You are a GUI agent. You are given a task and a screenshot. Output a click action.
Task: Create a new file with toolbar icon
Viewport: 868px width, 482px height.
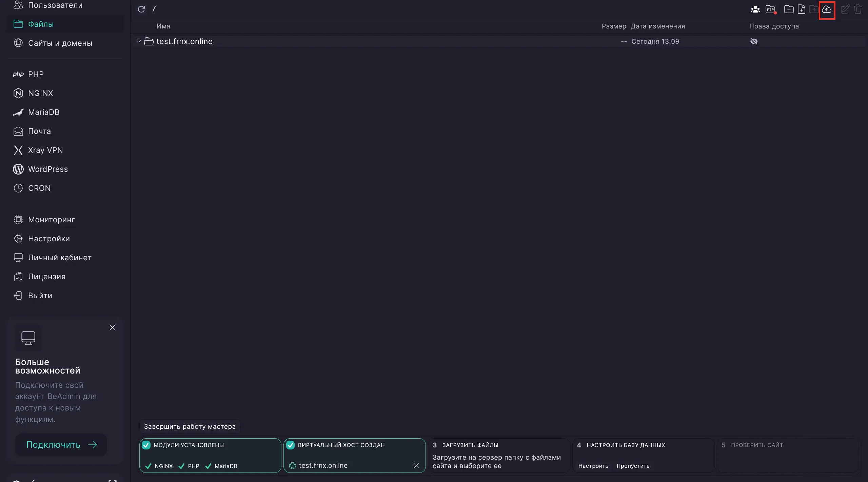pos(801,9)
